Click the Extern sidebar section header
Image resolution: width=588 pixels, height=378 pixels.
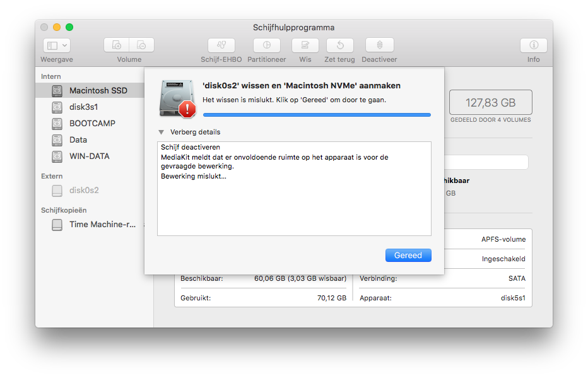(52, 176)
